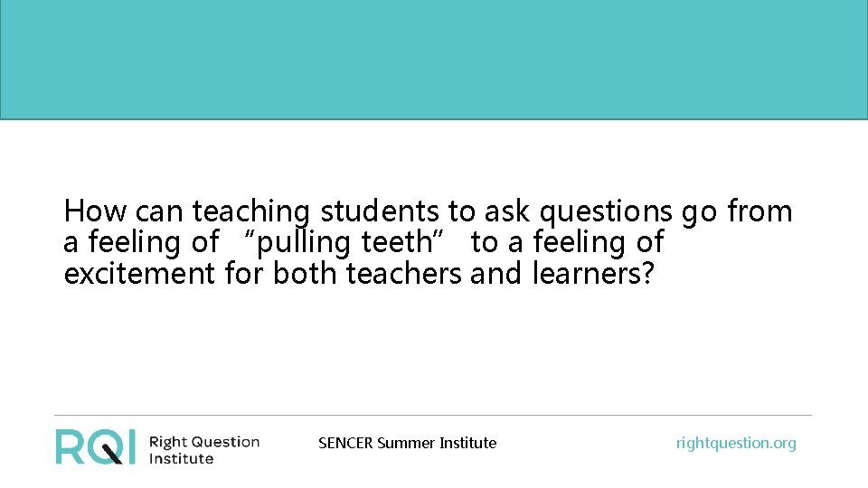Image resolution: width=868 pixels, height=488 pixels.
Task: Click the Right Question Institute logo text
Action: click(203, 449)
